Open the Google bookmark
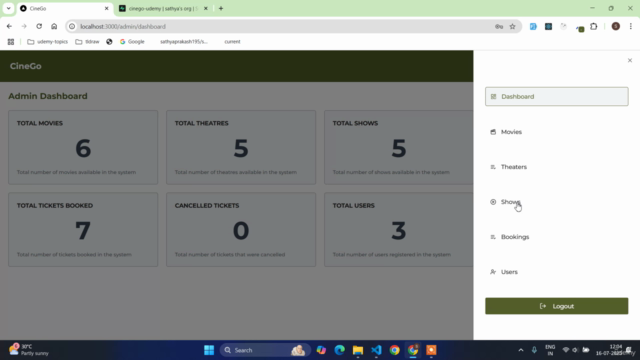 [132, 42]
